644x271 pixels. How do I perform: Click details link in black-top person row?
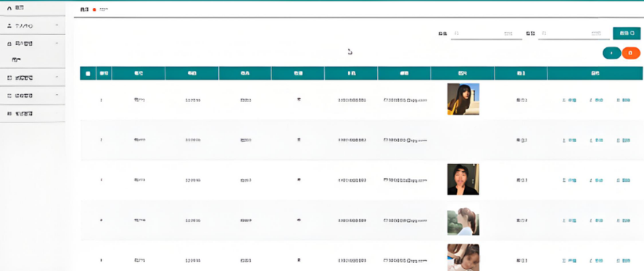coord(569,180)
